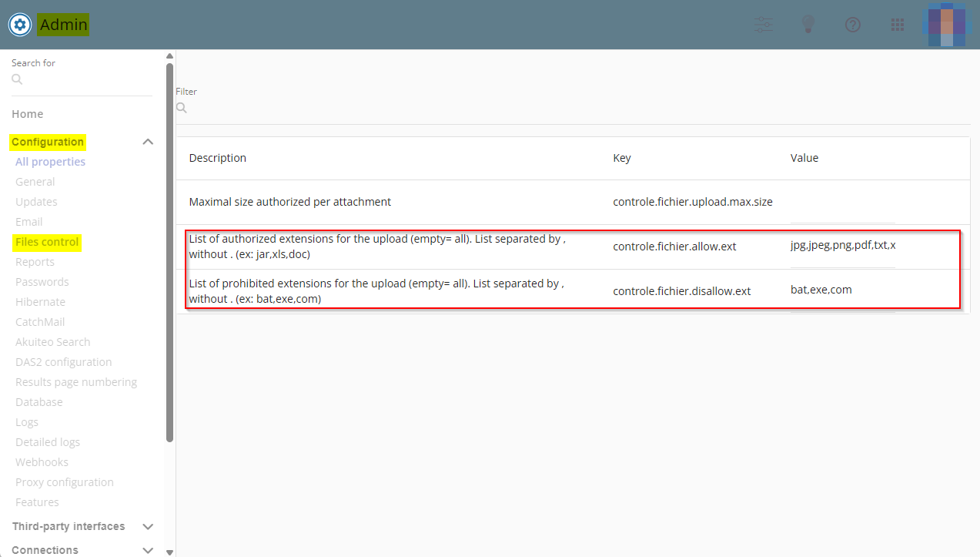Click the user avatar in top right
This screenshot has height=557, width=980.
click(946, 25)
